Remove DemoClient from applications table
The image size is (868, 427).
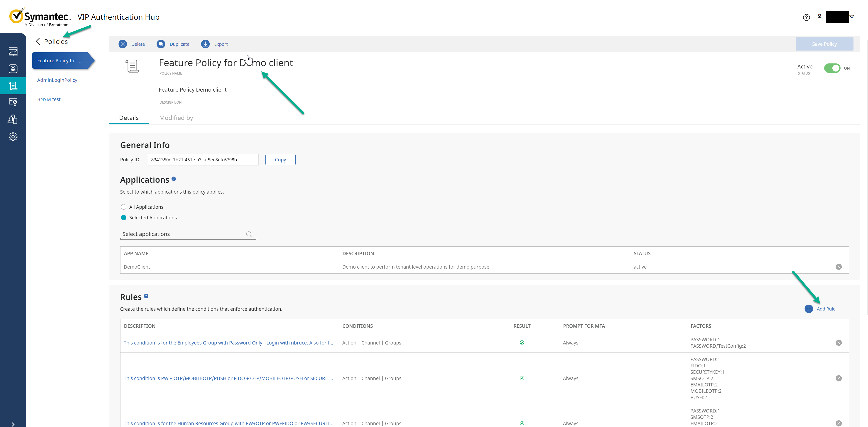click(838, 267)
